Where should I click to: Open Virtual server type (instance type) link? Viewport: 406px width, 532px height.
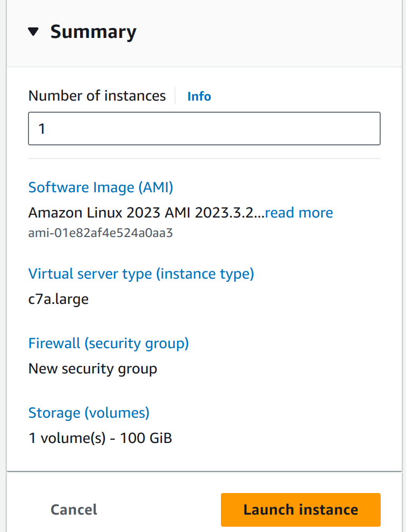(x=141, y=274)
